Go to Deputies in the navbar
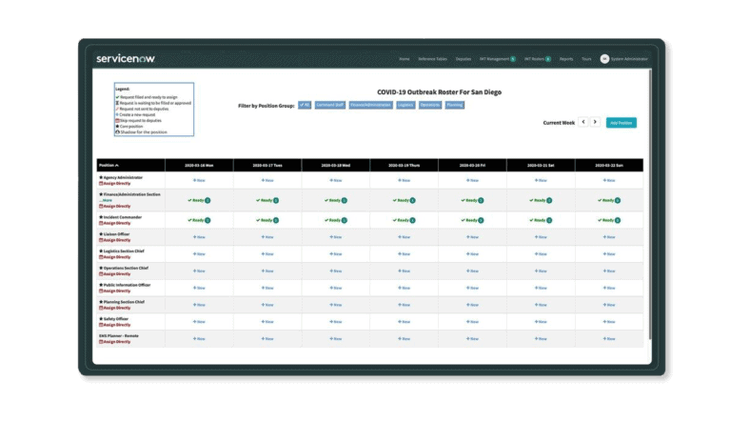Image resolution: width=750 pixels, height=422 pixels. click(x=463, y=59)
